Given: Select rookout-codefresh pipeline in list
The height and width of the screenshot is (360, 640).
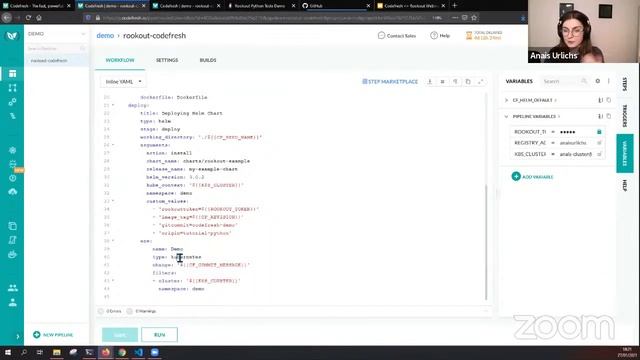Looking at the screenshot, I should pyautogui.click(x=56, y=60).
